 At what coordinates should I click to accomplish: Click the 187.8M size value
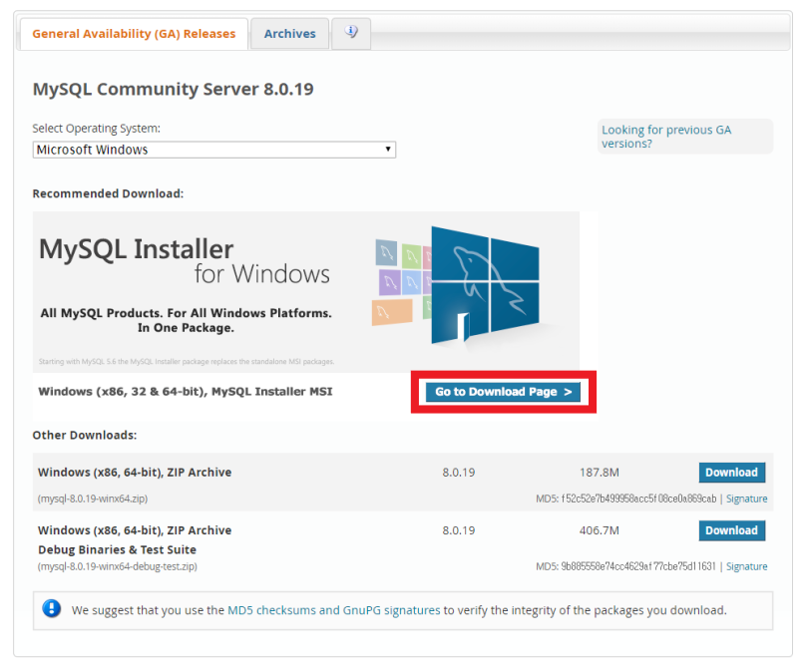click(600, 473)
